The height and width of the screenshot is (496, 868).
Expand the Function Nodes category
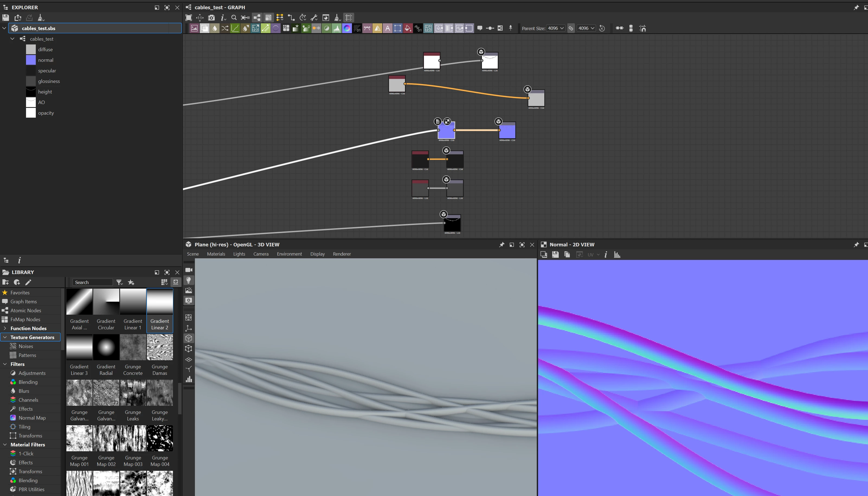tap(5, 328)
